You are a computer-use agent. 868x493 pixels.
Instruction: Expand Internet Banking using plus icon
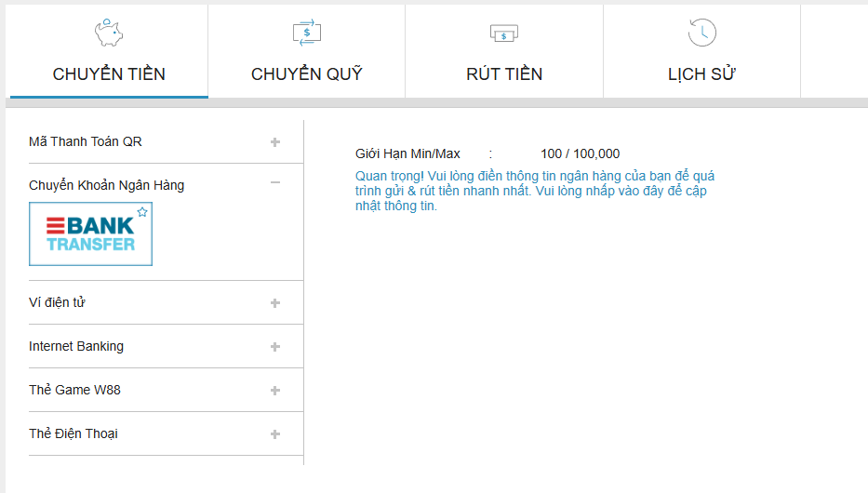274,347
